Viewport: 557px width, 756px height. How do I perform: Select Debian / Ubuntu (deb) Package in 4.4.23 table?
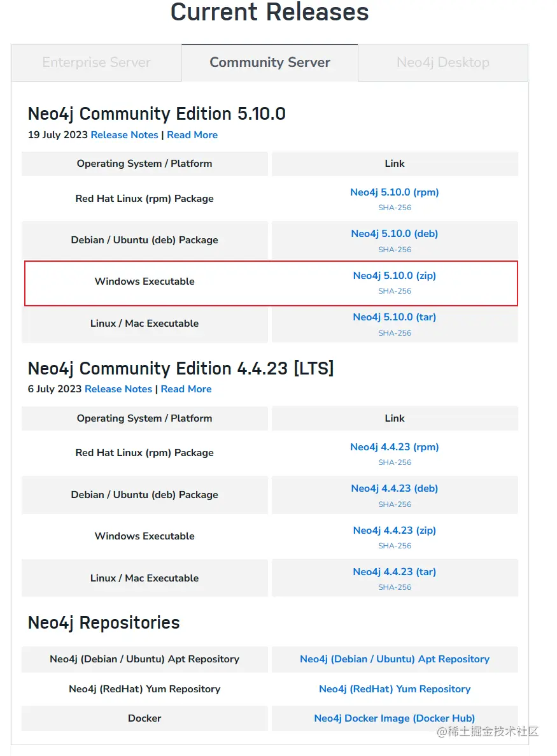pyautogui.click(x=145, y=495)
